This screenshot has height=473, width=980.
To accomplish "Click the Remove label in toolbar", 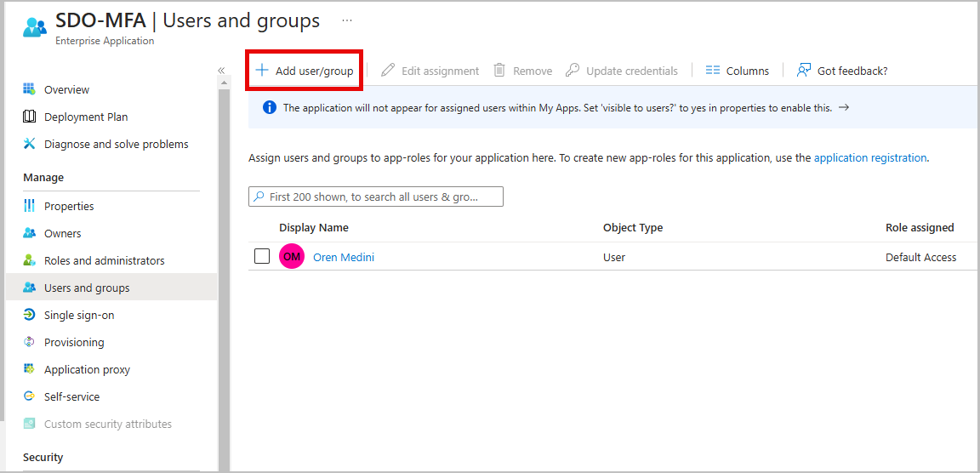I will click(x=533, y=71).
